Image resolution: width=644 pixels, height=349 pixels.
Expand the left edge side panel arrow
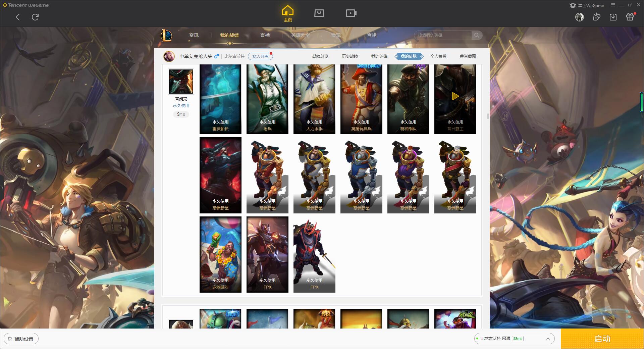pos(2,187)
